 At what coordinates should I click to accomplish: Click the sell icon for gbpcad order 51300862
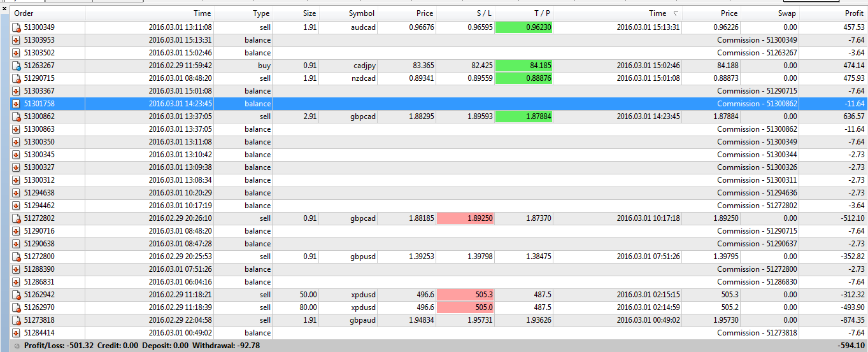pos(16,116)
